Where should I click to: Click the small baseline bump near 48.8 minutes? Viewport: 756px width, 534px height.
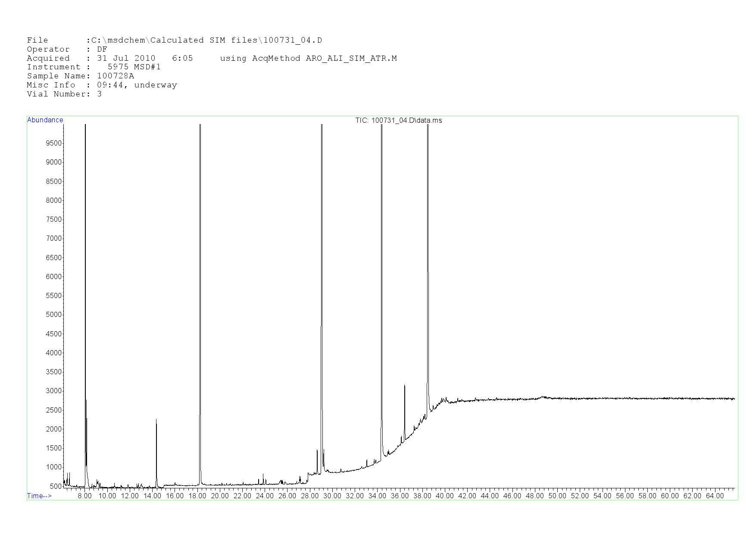pos(543,397)
